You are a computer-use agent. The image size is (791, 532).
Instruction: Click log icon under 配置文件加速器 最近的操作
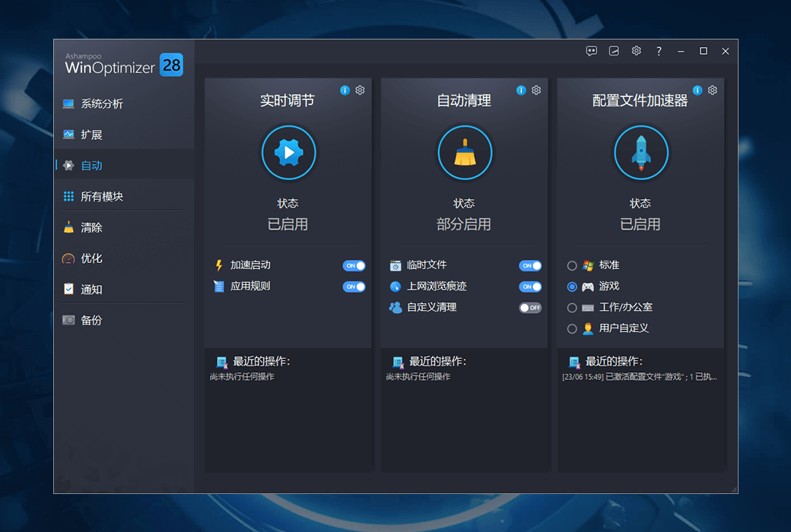pyautogui.click(x=574, y=362)
